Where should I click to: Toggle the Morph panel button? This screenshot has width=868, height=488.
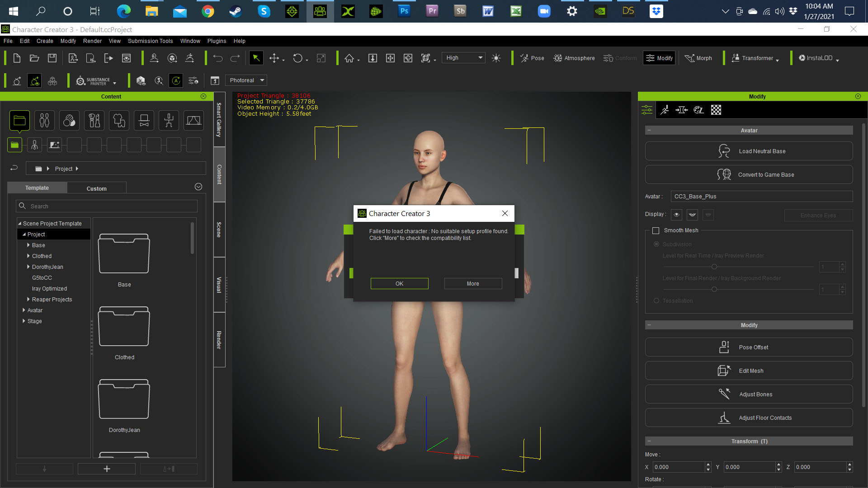tap(698, 58)
